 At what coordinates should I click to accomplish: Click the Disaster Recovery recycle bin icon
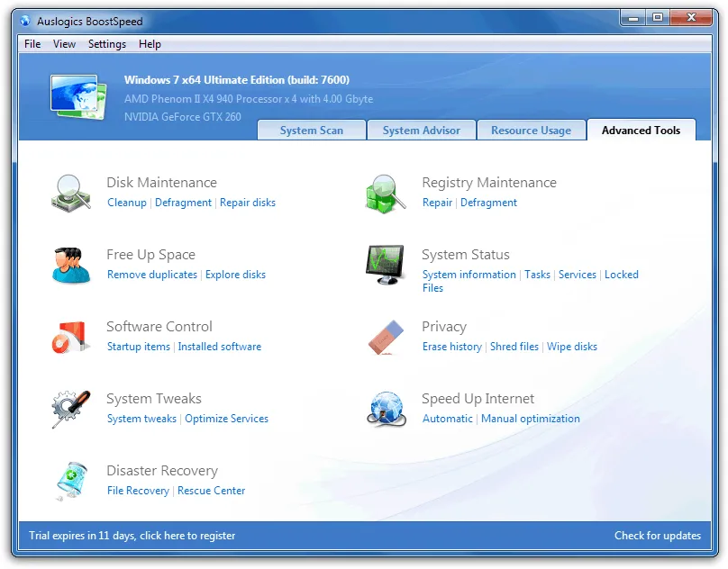coord(71,481)
